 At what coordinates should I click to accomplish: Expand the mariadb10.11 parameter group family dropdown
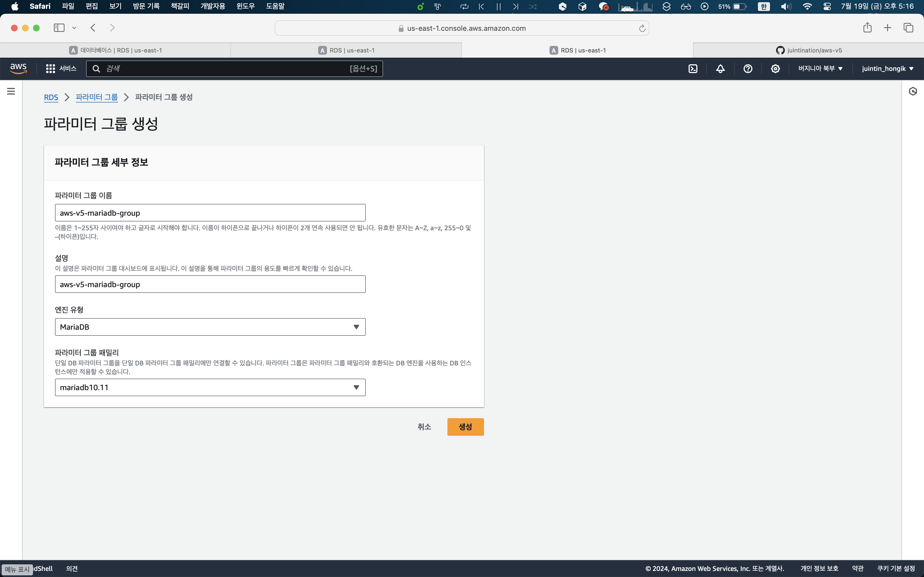210,387
